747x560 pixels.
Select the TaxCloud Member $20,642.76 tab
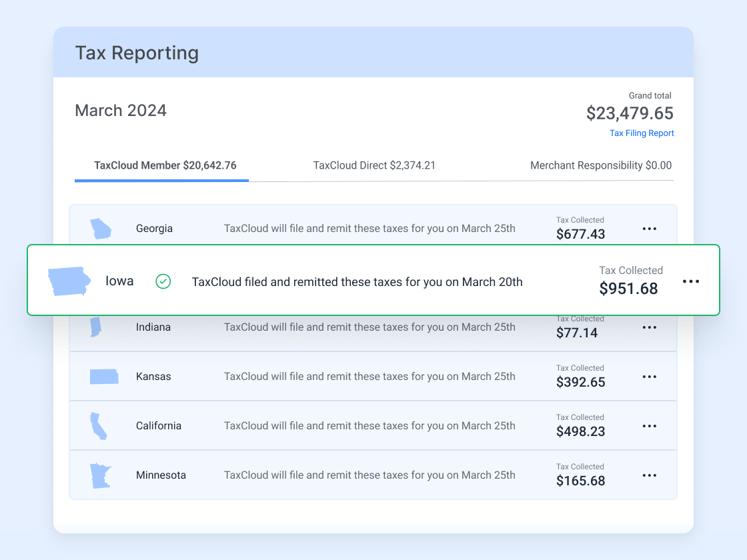pos(165,166)
